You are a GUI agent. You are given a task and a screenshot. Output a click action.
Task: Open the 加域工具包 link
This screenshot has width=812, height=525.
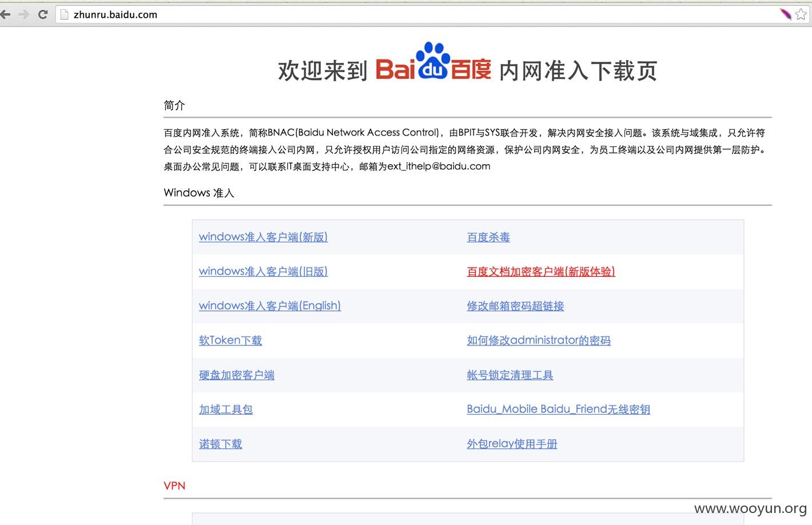point(226,409)
